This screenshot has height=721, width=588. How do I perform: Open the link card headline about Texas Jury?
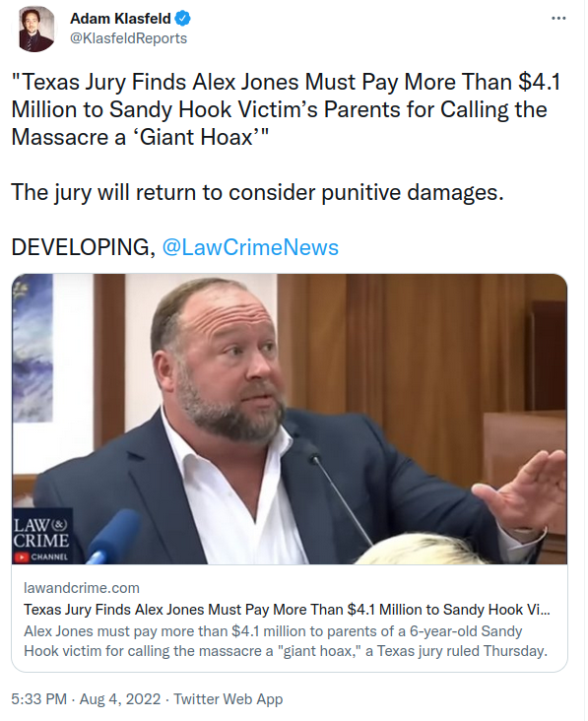tap(287, 610)
